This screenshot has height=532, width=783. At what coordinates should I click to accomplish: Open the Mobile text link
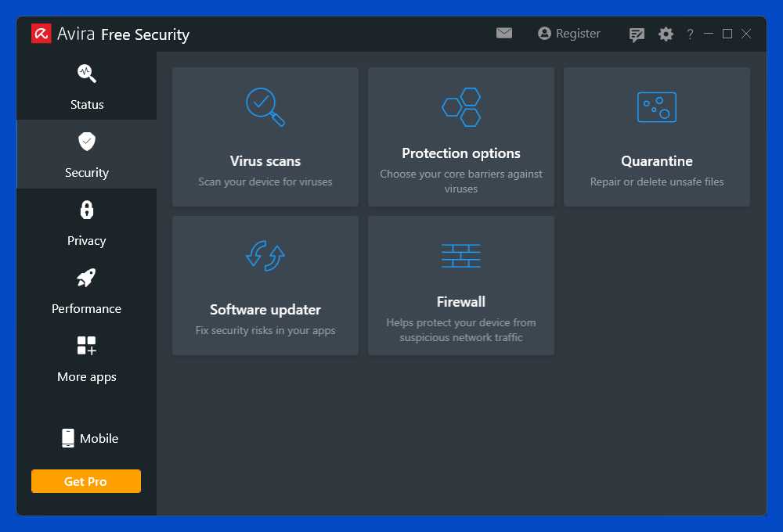tap(99, 438)
